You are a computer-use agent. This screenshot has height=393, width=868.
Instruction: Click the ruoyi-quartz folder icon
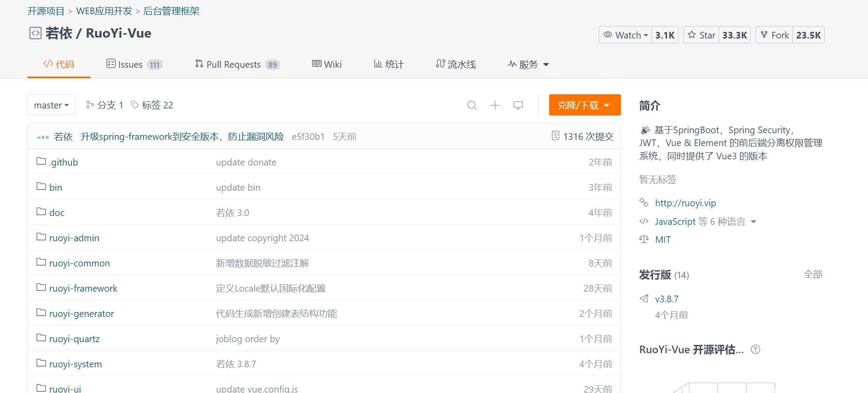(41, 338)
